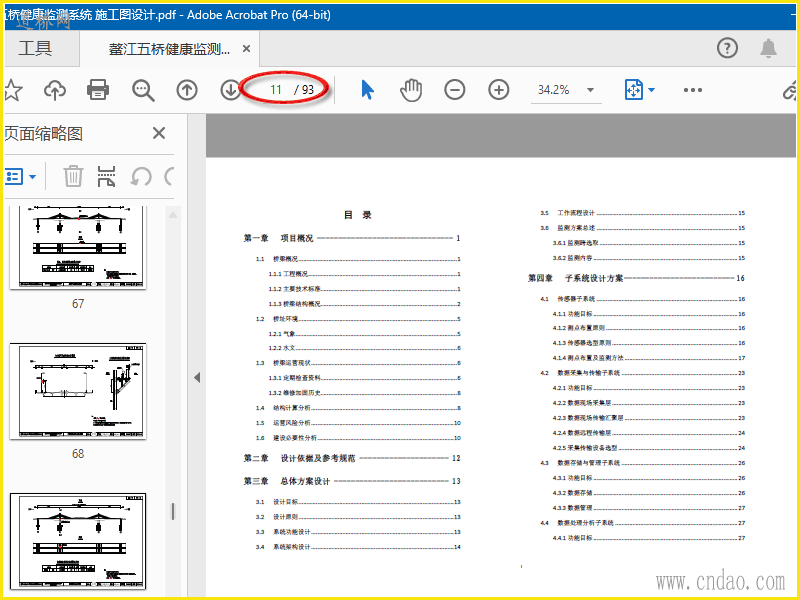Image resolution: width=800 pixels, height=600 pixels.
Task: Click the 3.1 设计目标 contents line
Action: 358,502
